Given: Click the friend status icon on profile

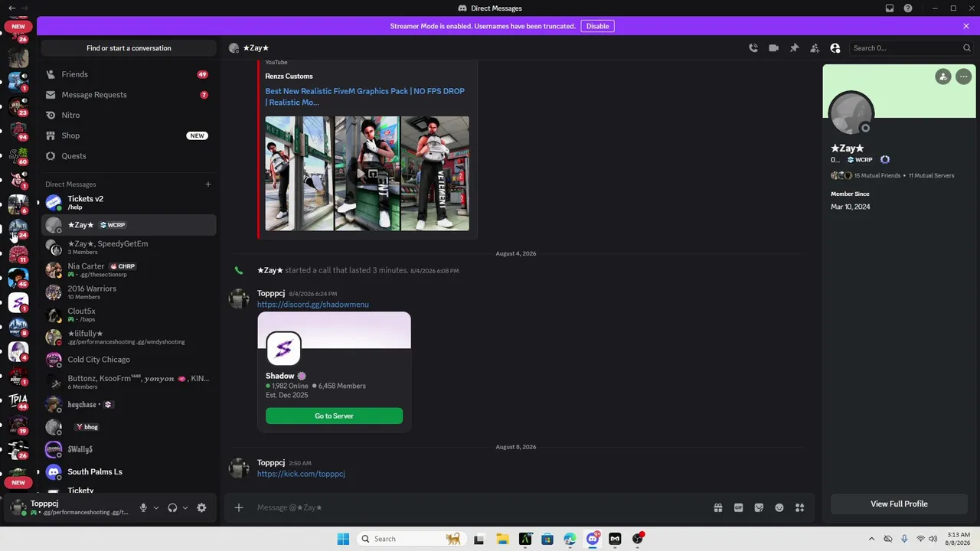Looking at the screenshot, I should [943, 77].
